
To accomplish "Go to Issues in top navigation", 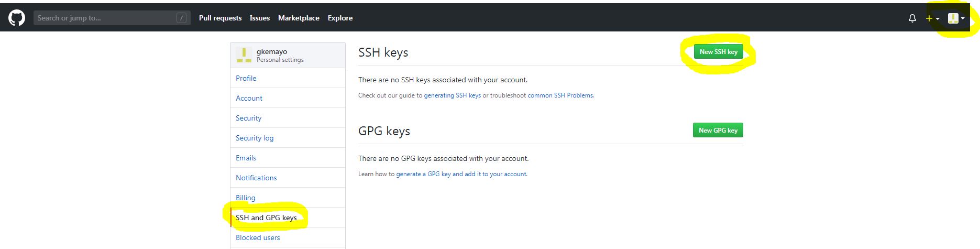I will 259,18.
